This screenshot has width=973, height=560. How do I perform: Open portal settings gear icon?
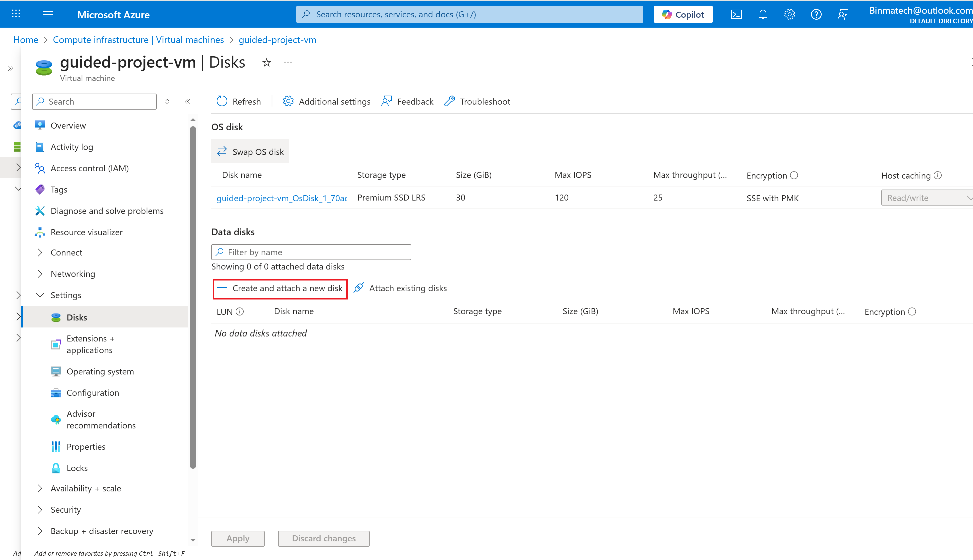[789, 14]
